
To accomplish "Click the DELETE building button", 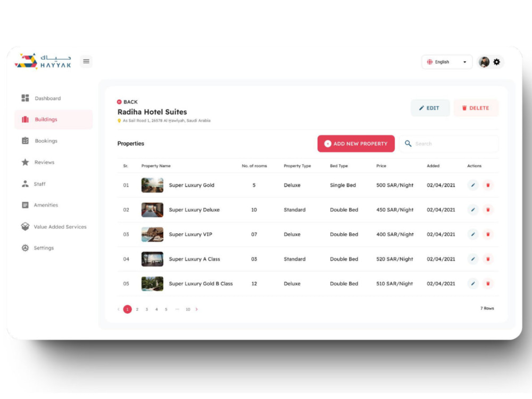I will pyautogui.click(x=476, y=108).
